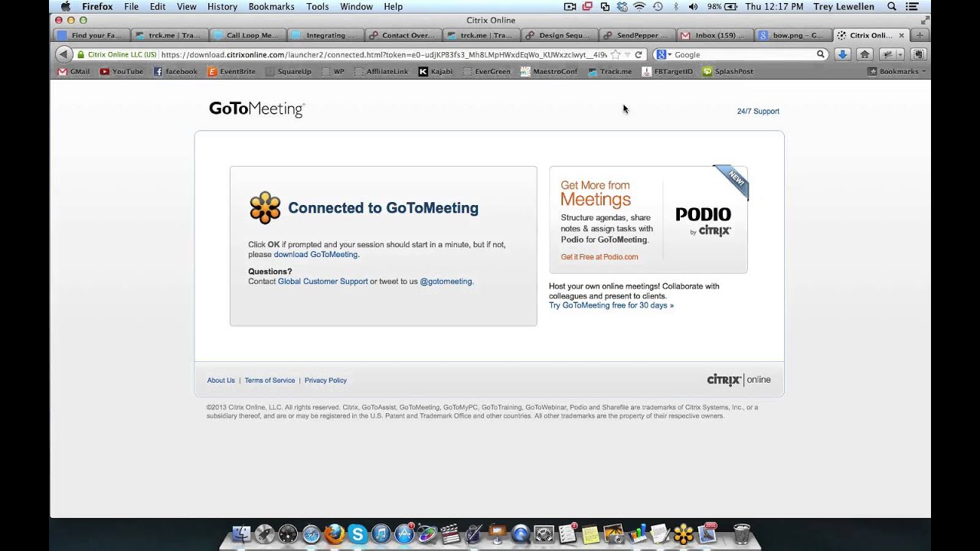The height and width of the screenshot is (551, 980).
Task: Open Stickies yellow note icon in dock
Action: [590, 534]
